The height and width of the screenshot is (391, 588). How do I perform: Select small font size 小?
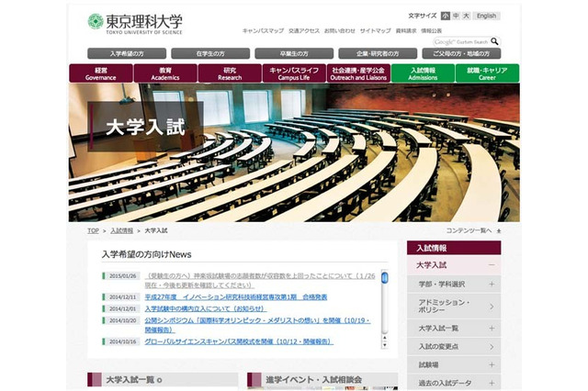click(445, 16)
